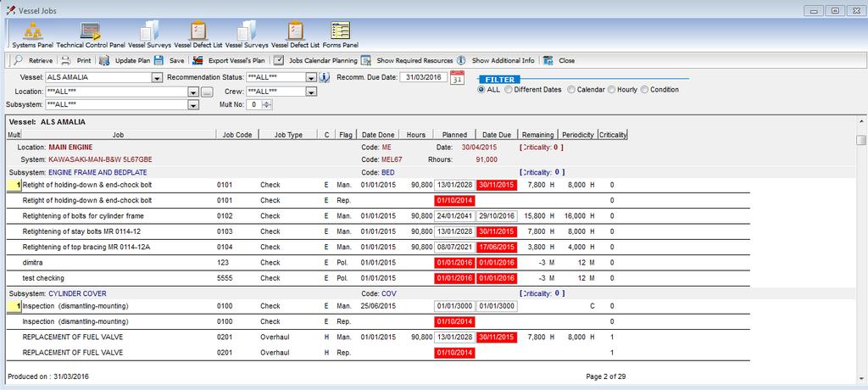Click the Print toolbar button

(x=75, y=60)
